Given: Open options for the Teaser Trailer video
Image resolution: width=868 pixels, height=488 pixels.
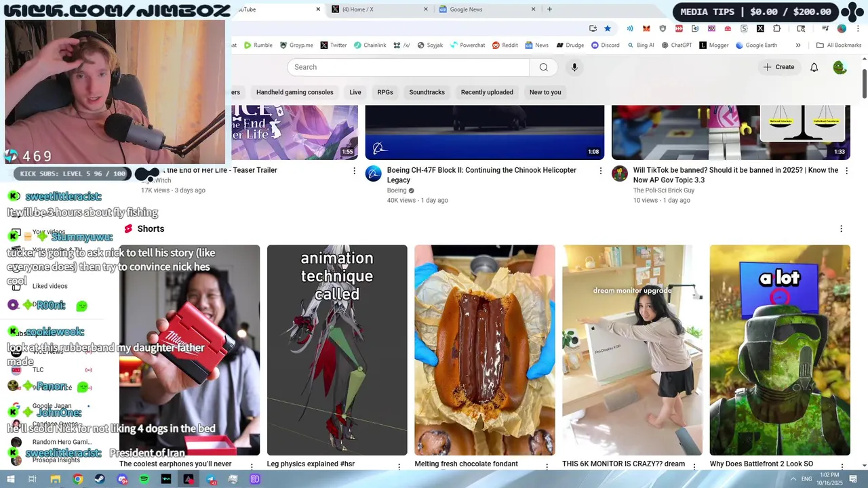Looking at the screenshot, I should (354, 171).
